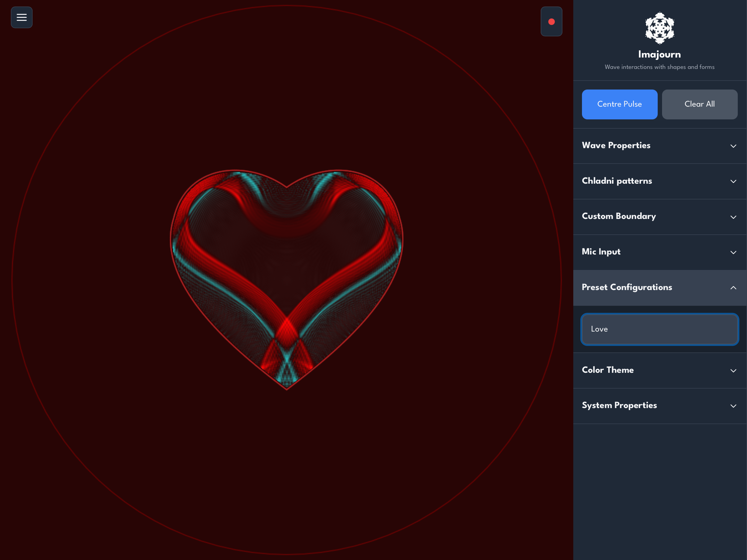Expand the Wave Properties section
747x560 pixels.
(x=616, y=145)
